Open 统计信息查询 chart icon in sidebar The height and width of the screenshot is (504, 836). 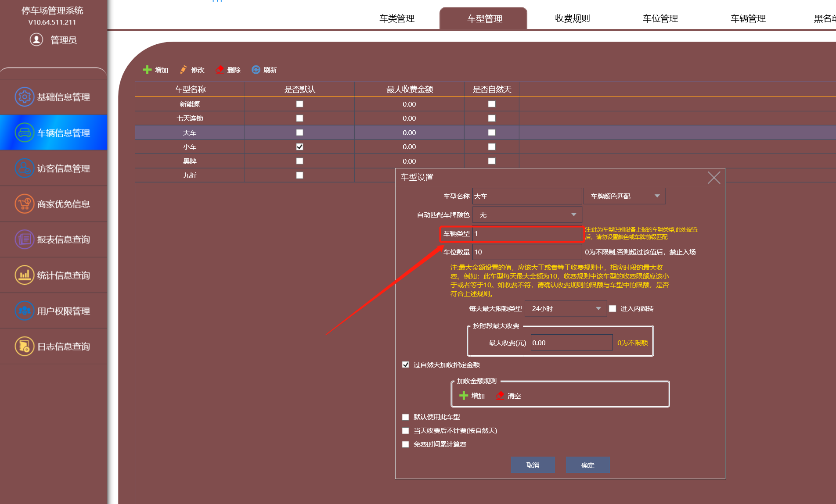coord(25,275)
